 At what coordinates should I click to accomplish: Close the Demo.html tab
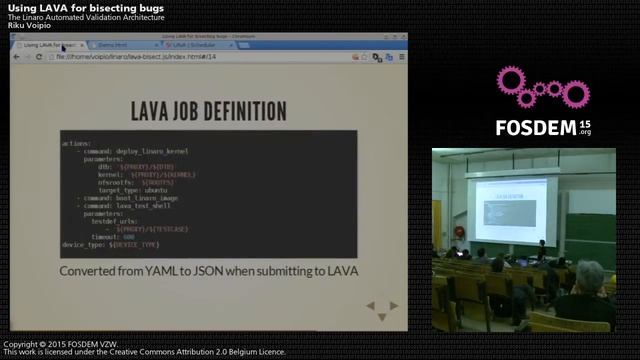click(x=156, y=45)
